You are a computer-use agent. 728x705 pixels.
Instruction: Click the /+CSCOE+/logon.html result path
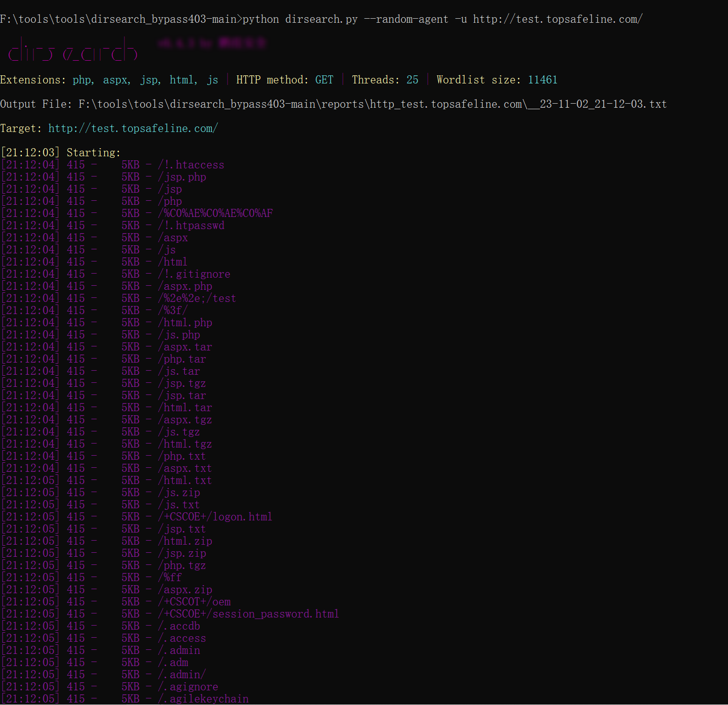[215, 517]
